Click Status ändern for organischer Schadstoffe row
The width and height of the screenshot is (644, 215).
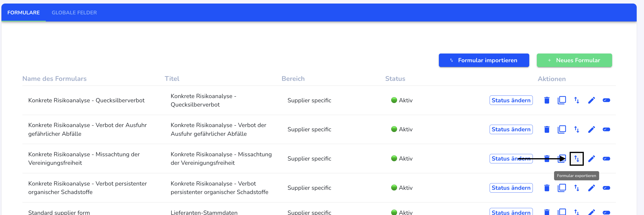(x=511, y=188)
